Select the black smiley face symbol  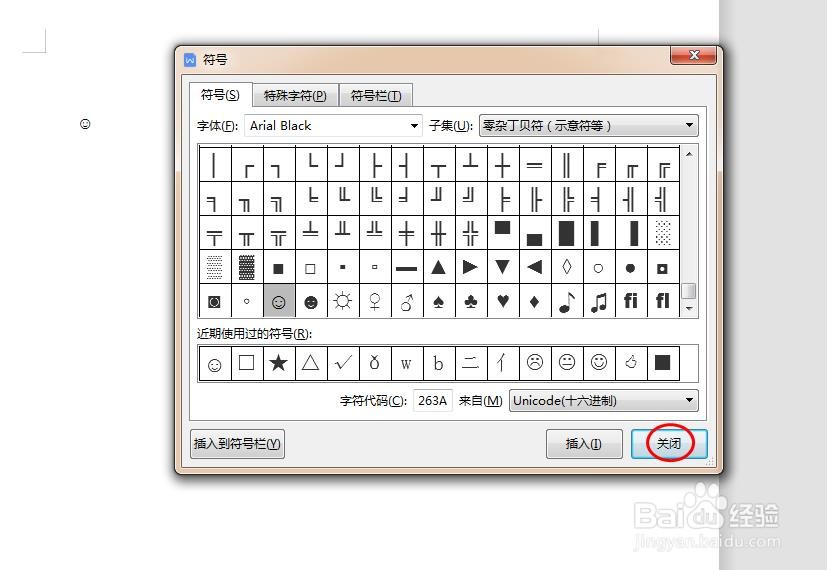(x=311, y=302)
